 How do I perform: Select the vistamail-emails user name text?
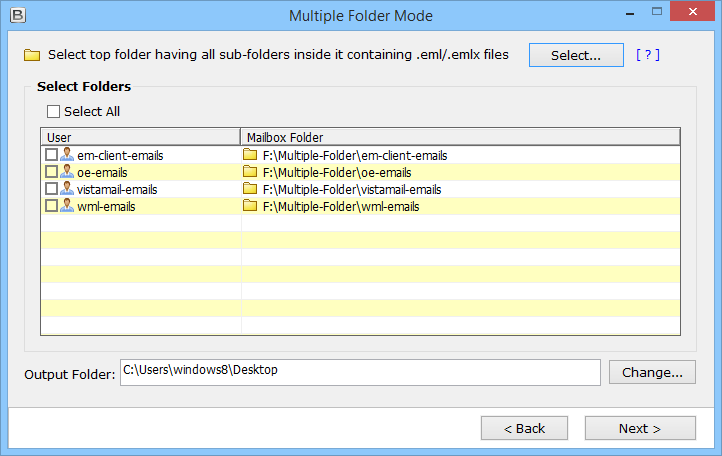pos(117,190)
